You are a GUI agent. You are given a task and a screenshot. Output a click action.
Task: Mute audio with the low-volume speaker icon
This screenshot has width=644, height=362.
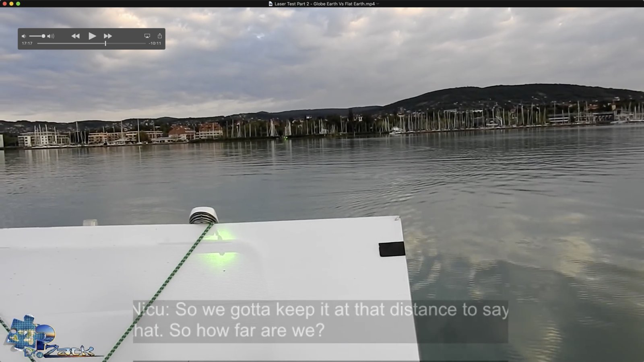tap(24, 36)
